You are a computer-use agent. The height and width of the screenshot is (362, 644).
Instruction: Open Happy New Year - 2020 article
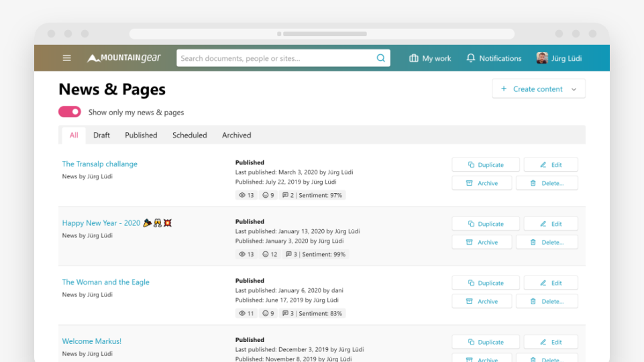(117, 223)
